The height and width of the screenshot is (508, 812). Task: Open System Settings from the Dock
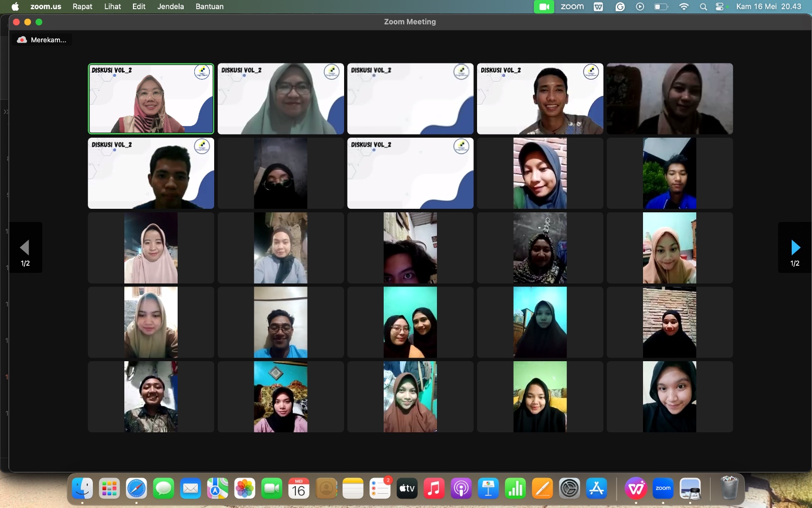(x=569, y=489)
